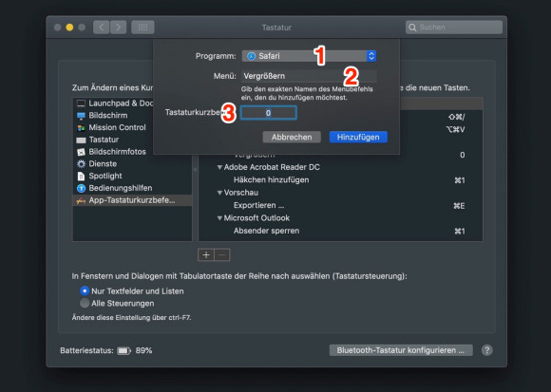Open the Programm dropdown showing Safari
Viewport: 551px width, 392px height.
coord(309,56)
